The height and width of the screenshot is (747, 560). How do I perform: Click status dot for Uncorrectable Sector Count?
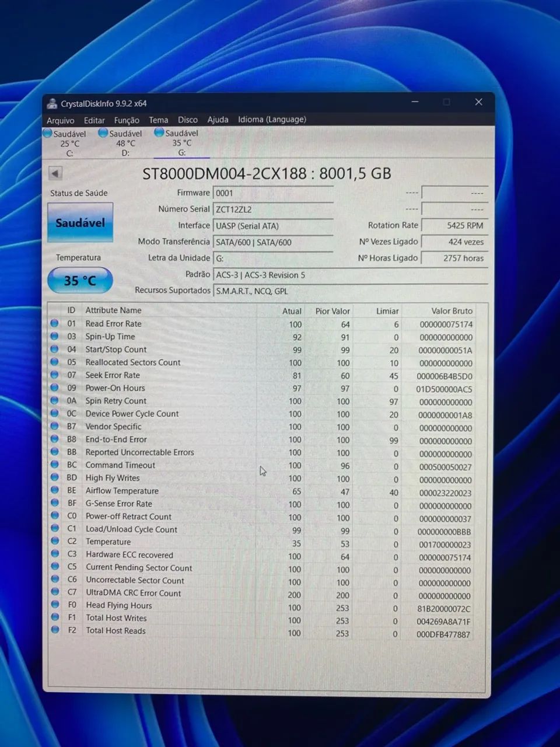coord(55,580)
